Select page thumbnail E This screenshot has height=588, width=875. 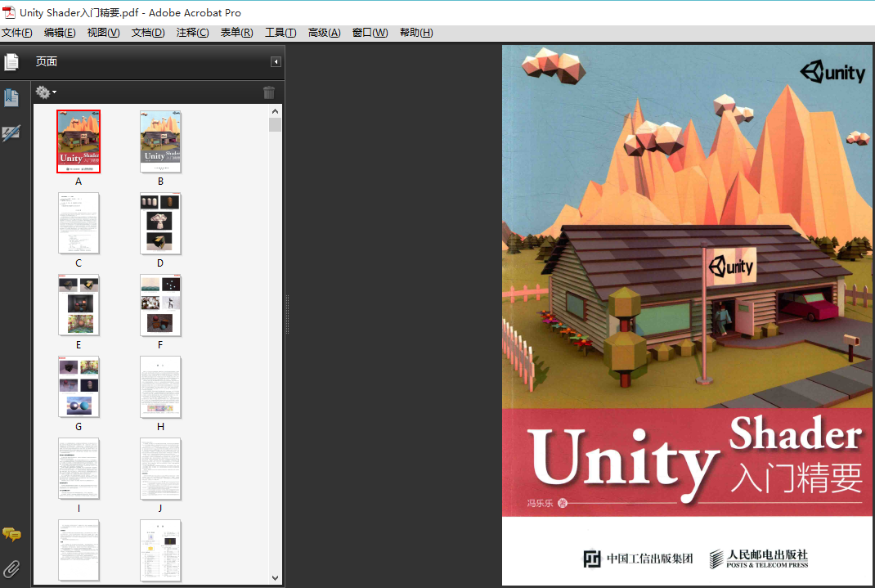coord(79,304)
